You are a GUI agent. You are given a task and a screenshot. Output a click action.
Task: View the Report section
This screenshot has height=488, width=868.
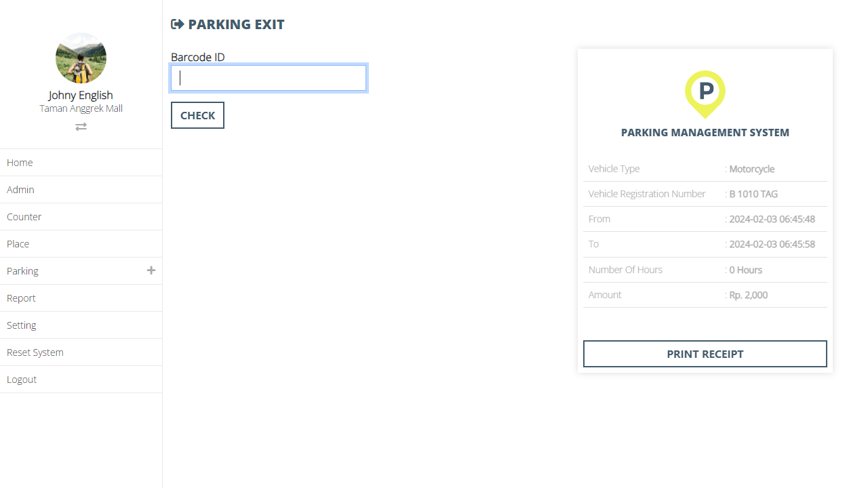coord(21,298)
